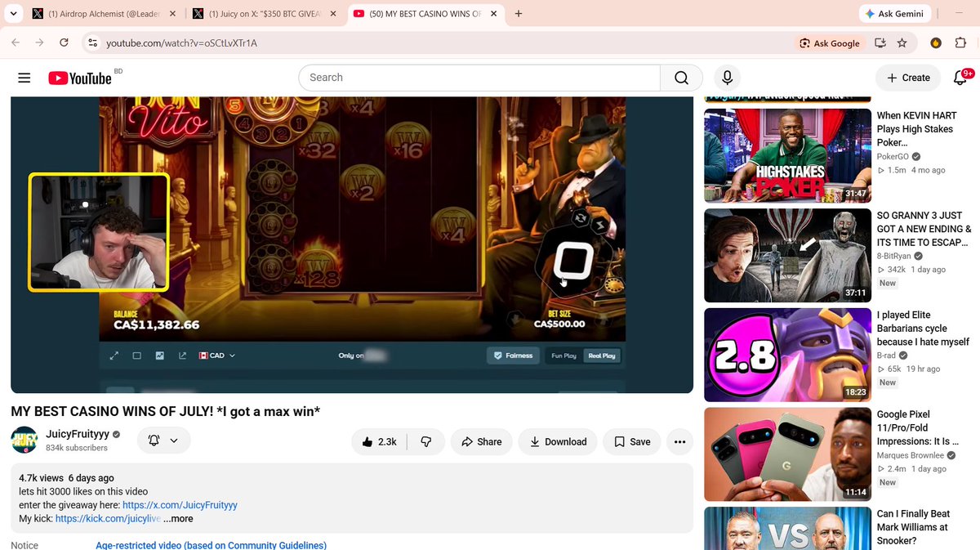Click the PokerGO channel name
The height and width of the screenshot is (550, 980).
click(893, 156)
